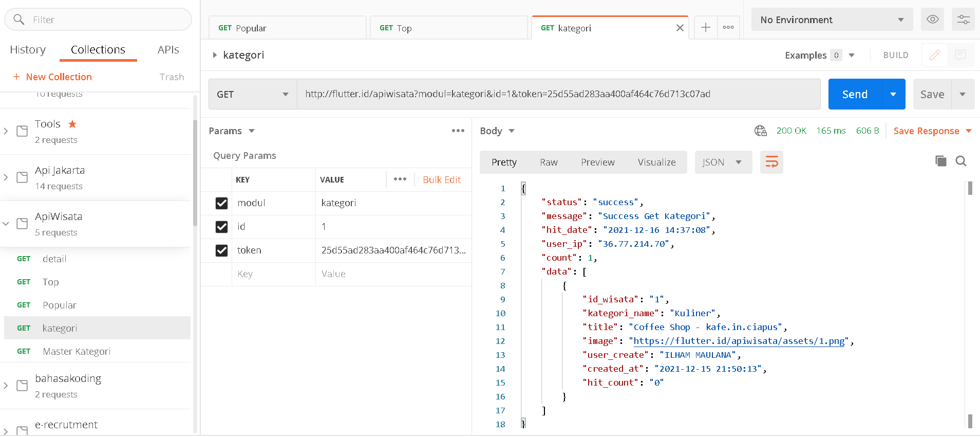Click the network globe icon by 200 OK
Screen dimensions: 980x437
(761, 131)
